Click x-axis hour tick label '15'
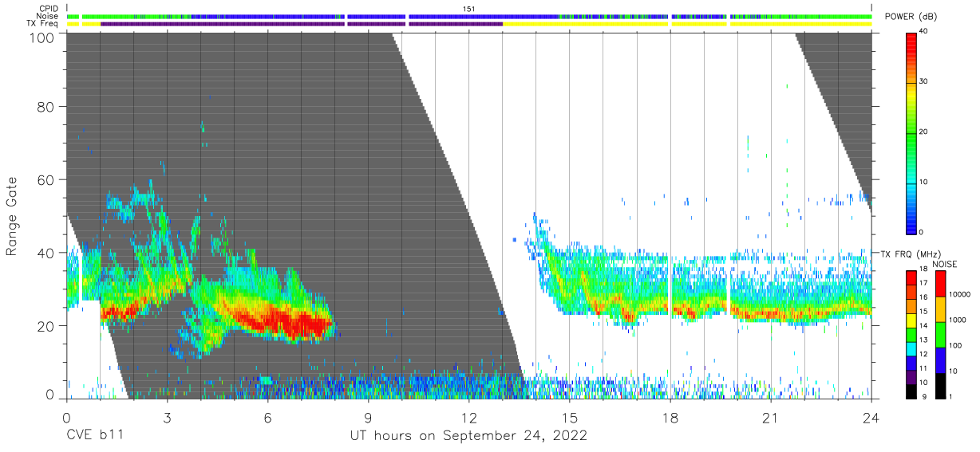This screenshot has height=452, width=980. (x=570, y=418)
